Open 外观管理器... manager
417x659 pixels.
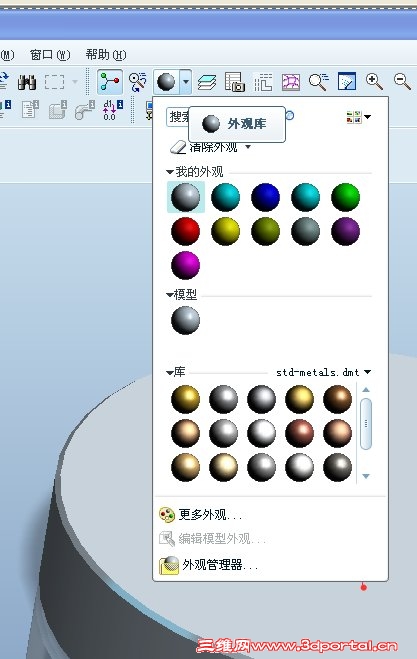pyautogui.click(x=208, y=565)
